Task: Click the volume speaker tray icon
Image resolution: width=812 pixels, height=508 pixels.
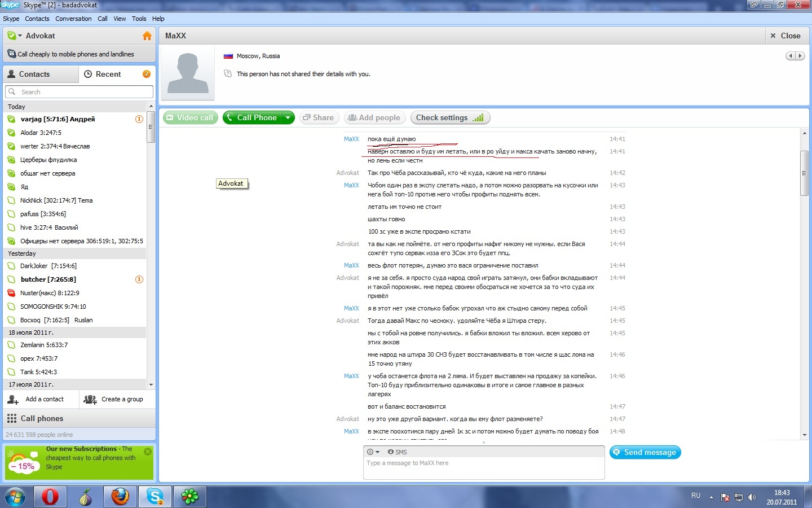Action: (752, 497)
